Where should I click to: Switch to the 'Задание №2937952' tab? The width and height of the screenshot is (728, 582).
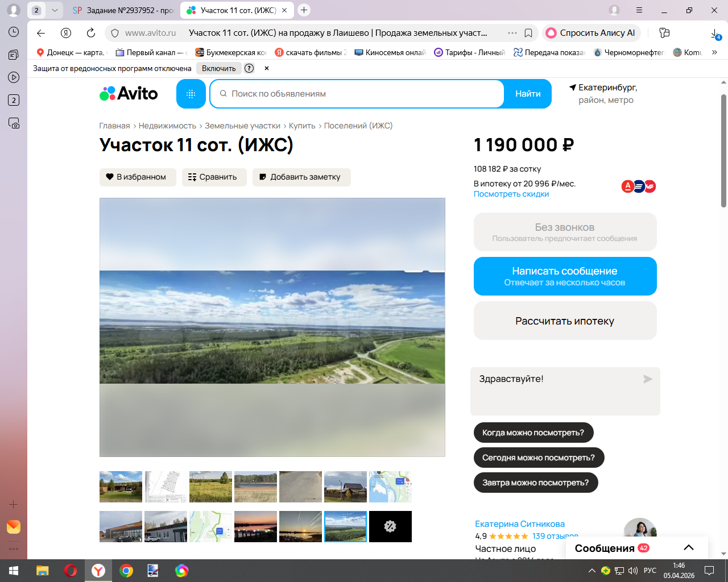point(123,10)
